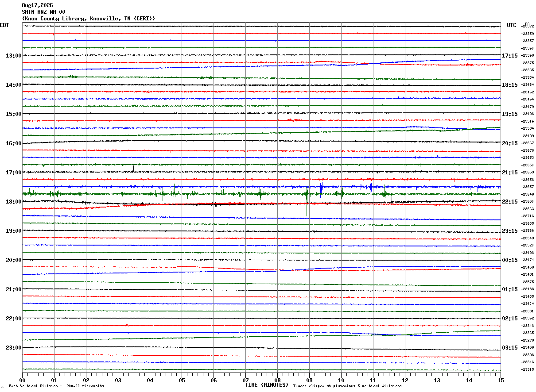The height and width of the screenshot is (392, 536).
Task: Click the TIME (MINUTES) axis title
Action: pyautogui.click(x=267, y=385)
